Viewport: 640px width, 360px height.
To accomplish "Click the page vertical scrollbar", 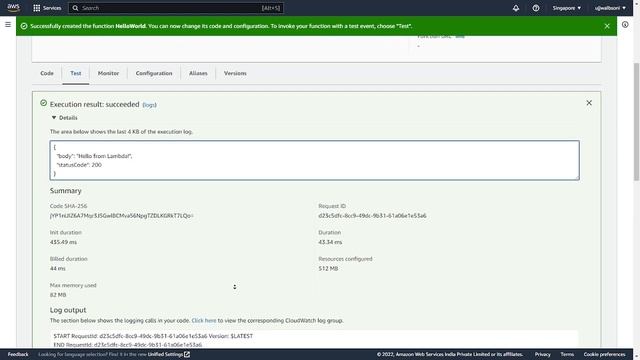I will pyautogui.click(x=636, y=122).
